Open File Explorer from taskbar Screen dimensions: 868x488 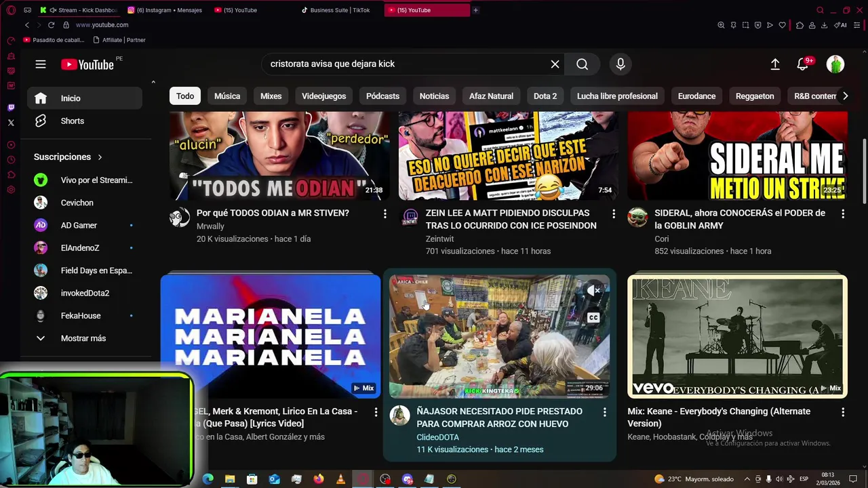pos(230,479)
